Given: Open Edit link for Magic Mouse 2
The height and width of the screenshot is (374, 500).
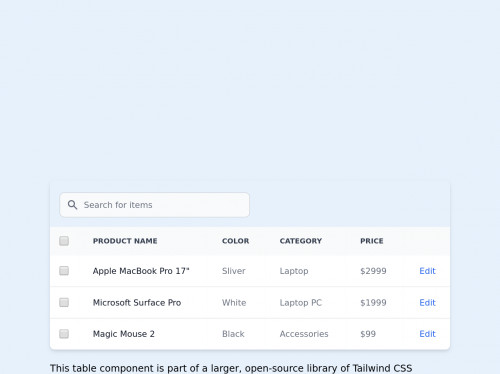Looking at the screenshot, I should tap(427, 334).
